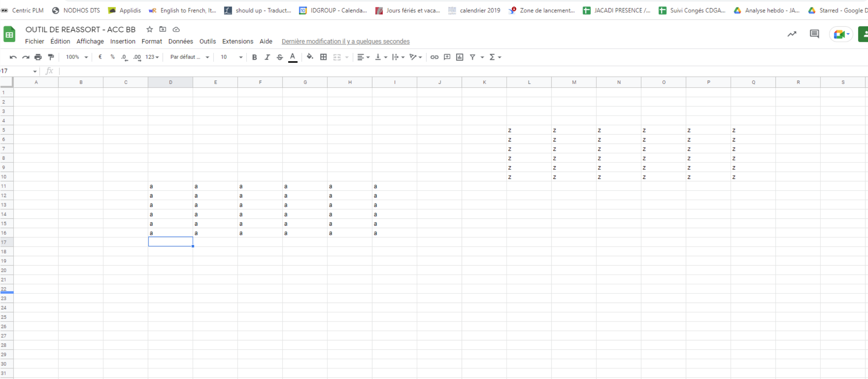The image size is (868, 379).
Task: Open the fill color picker
Action: tap(310, 57)
